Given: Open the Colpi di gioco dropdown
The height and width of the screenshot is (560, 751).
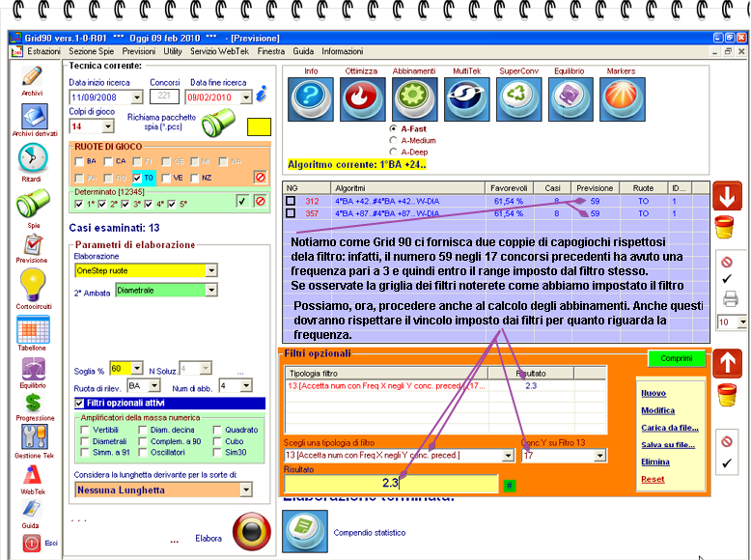Looking at the screenshot, I should pos(108,126).
